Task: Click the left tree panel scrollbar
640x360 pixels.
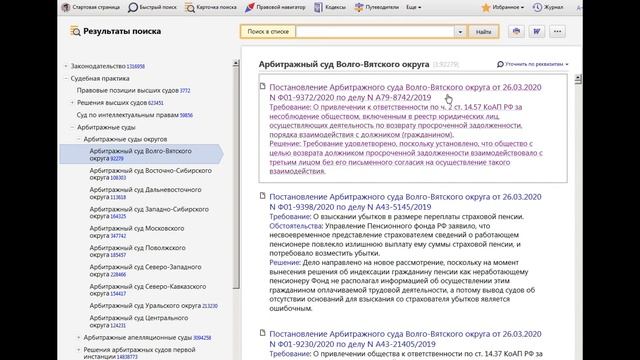Action: [236, 178]
